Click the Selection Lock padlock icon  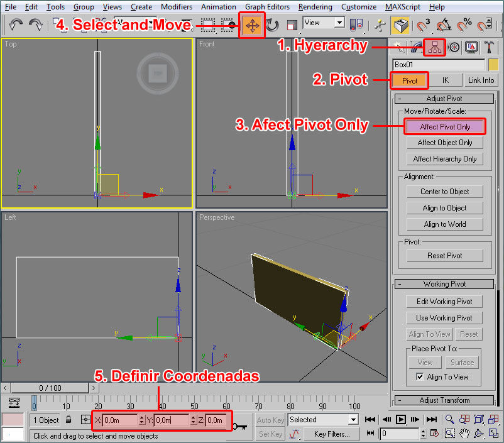[69, 420]
